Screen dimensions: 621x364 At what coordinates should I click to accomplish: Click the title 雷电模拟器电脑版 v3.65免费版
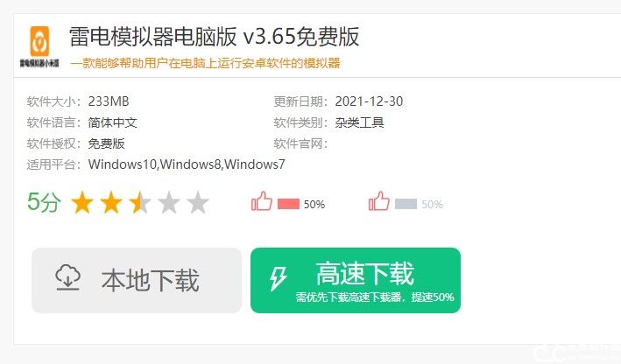(x=215, y=37)
